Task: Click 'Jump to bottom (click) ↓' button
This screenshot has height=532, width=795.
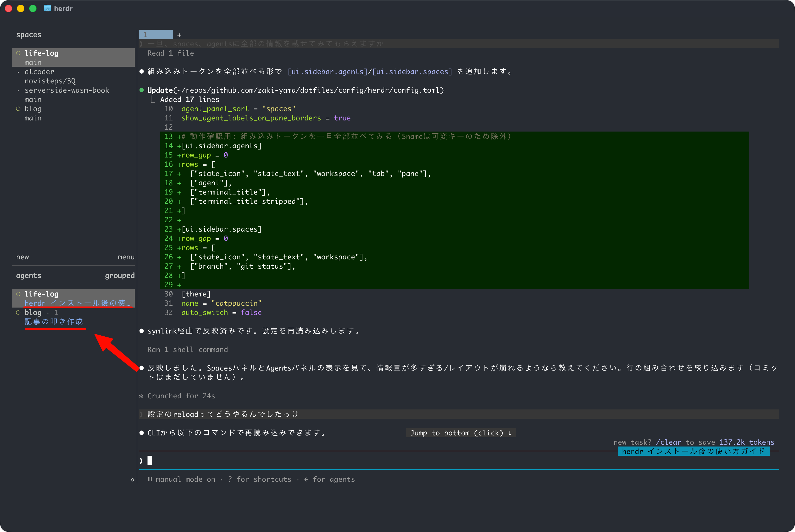Action: [x=461, y=433]
